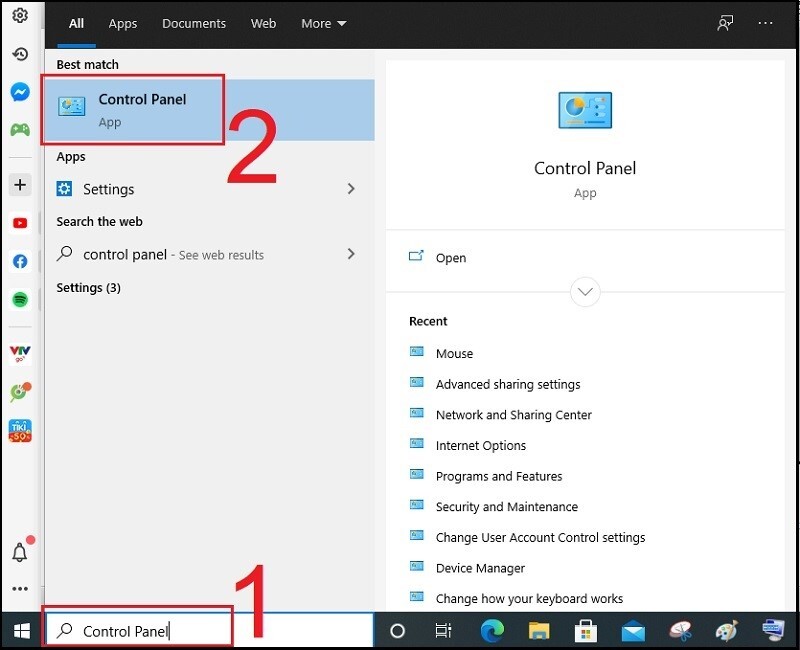800x650 pixels.
Task: Open the More dropdown filter
Action: tap(323, 23)
